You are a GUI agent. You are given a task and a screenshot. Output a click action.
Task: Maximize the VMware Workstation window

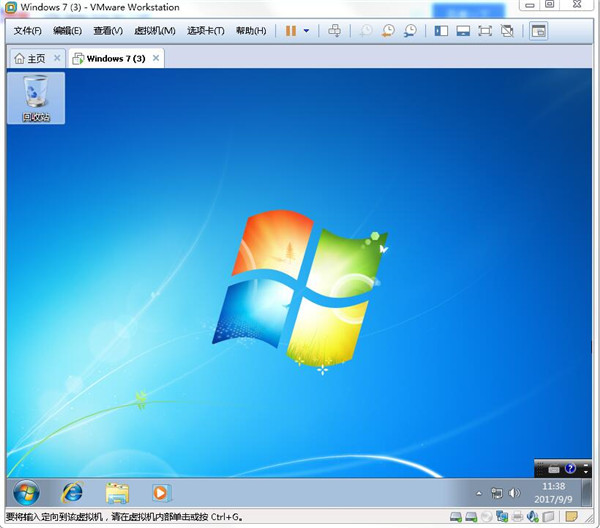point(550,5)
